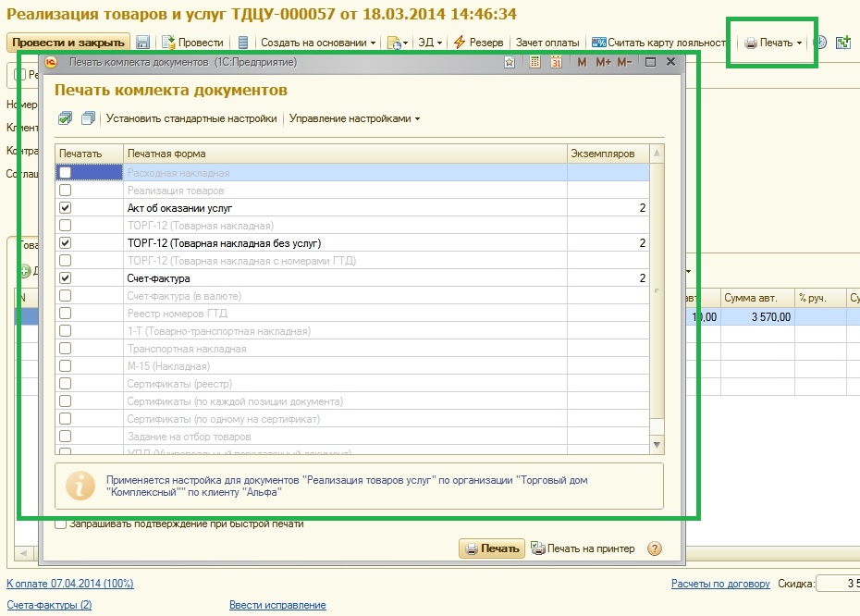Enable Запрашивать подтверждение при быстрой печати

[x=61, y=524]
